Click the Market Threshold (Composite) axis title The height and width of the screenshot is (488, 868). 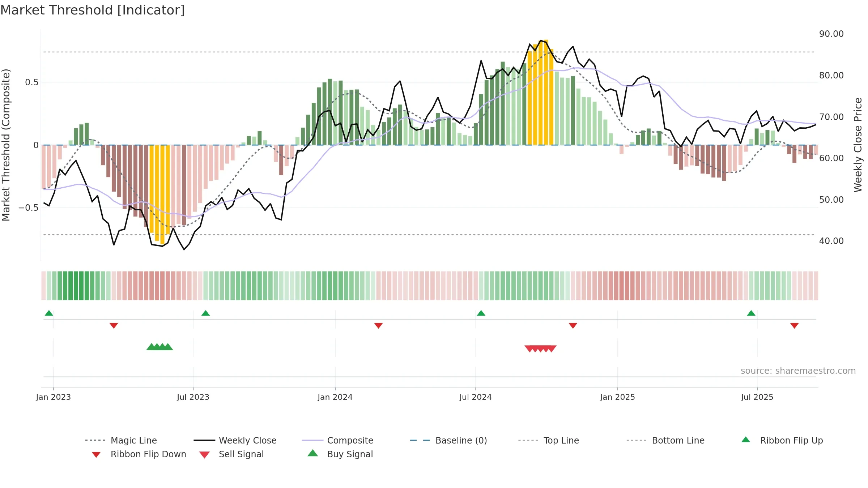[6, 145]
